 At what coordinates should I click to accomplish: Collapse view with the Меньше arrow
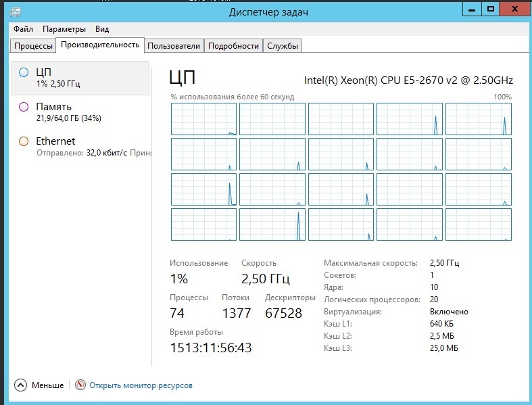[20, 385]
